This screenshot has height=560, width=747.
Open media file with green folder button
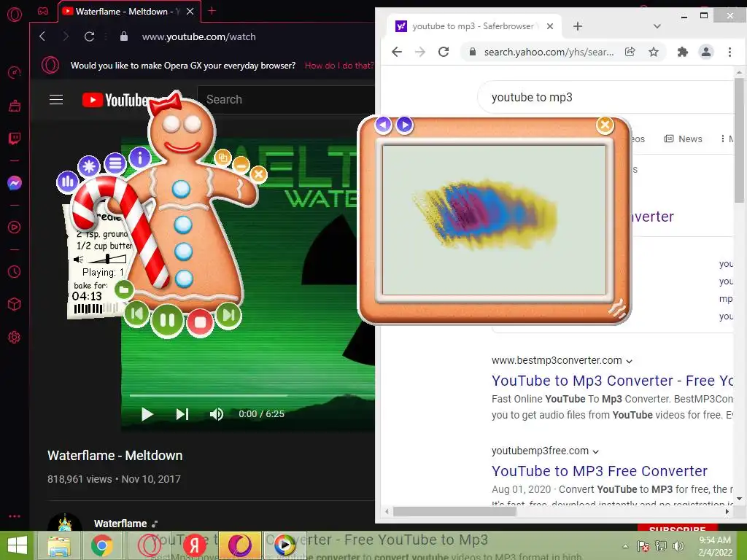(124, 289)
